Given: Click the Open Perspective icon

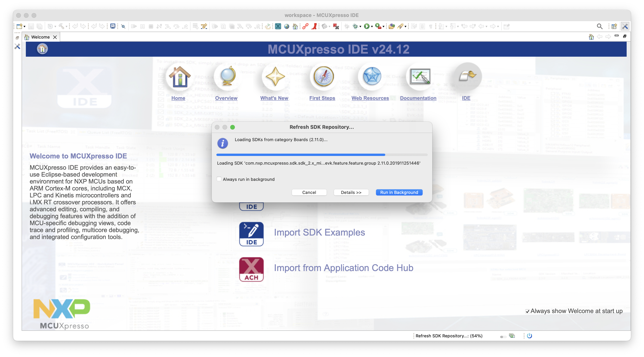Looking at the screenshot, I should [614, 26].
